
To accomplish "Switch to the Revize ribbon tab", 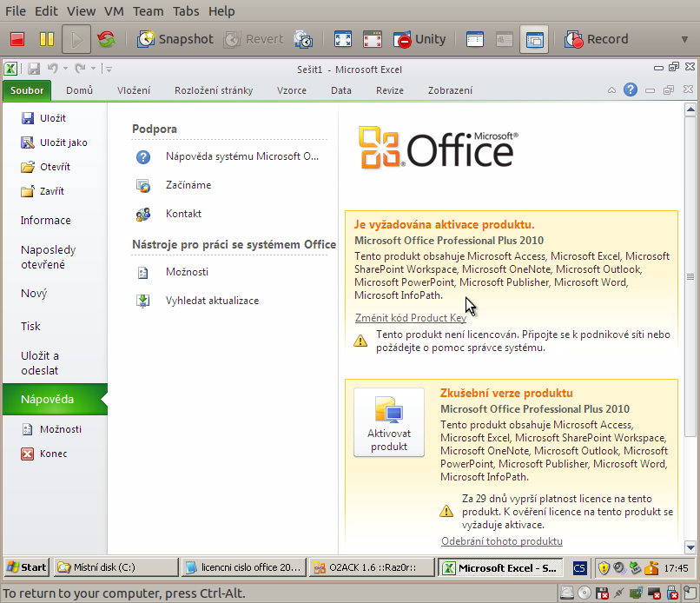I will (390, 90).
